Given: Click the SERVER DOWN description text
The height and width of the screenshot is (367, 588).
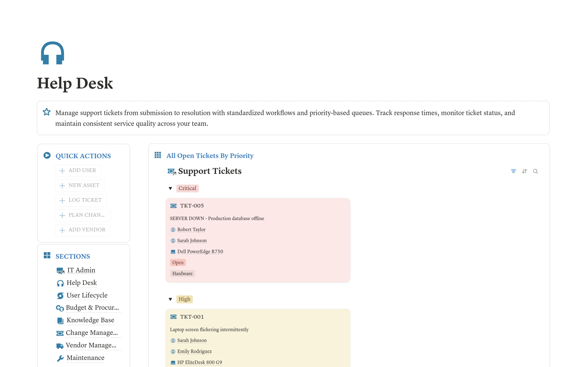Looking at the screenshot, I should [217, 218].
